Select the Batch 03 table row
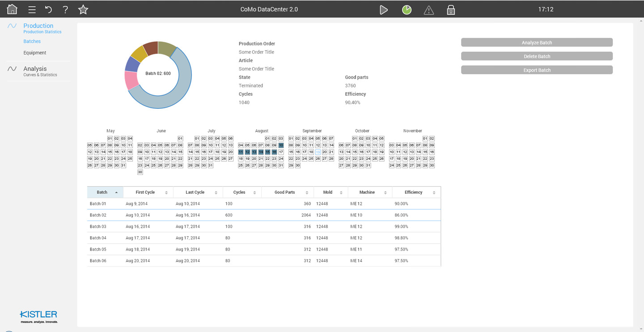Viewport: 644px width, 332px height. click(x=264, y=226)
